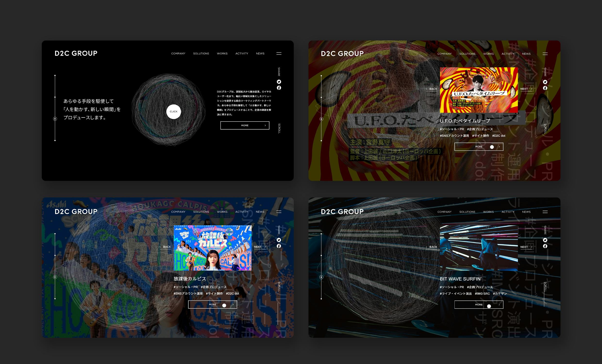Share on Facebook in Calpis mockup
Screen dimensions: 602x364
pyautogui.click(x=279, y=246)
